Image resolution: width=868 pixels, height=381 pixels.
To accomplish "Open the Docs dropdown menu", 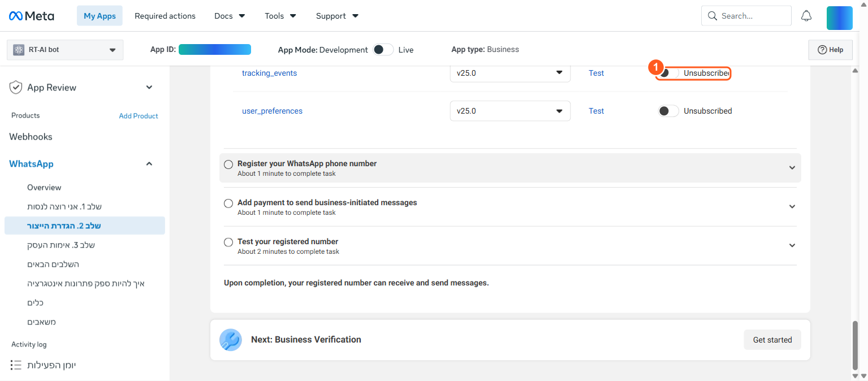I will pos(230,16).
